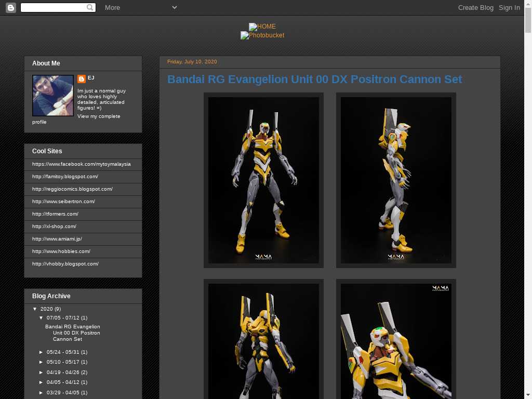Click the HOME image icon in header

click(253, 27)
